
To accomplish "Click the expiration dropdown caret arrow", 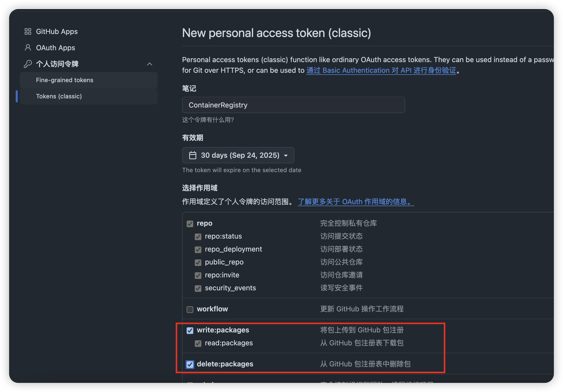I will (x=286, y=155).
